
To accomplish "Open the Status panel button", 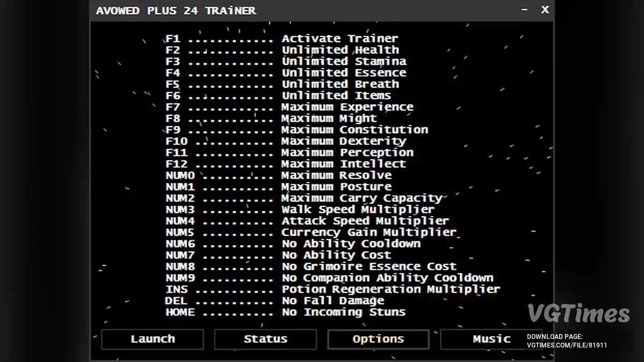I will [x=265, y=339].
